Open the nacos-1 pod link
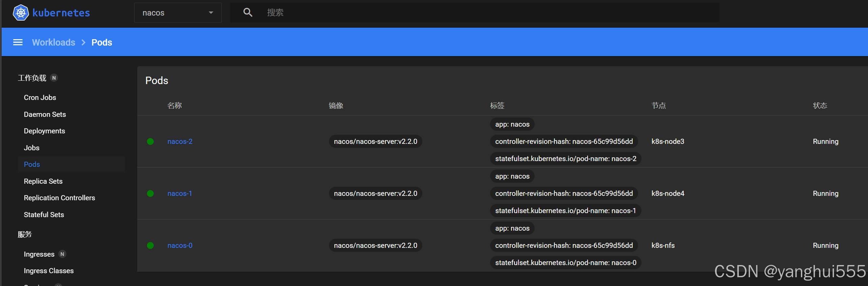Viewport: 868px width, 286px height. [x=180, y=193]
